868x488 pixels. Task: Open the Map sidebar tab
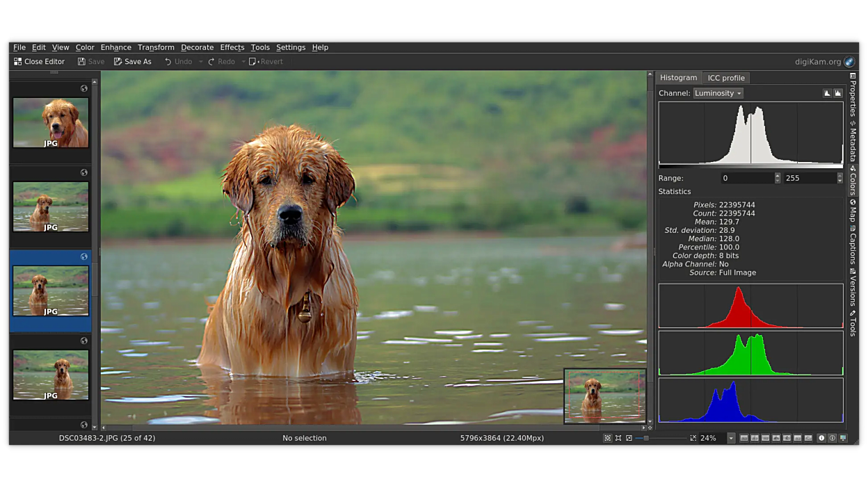tap(853, 211)
